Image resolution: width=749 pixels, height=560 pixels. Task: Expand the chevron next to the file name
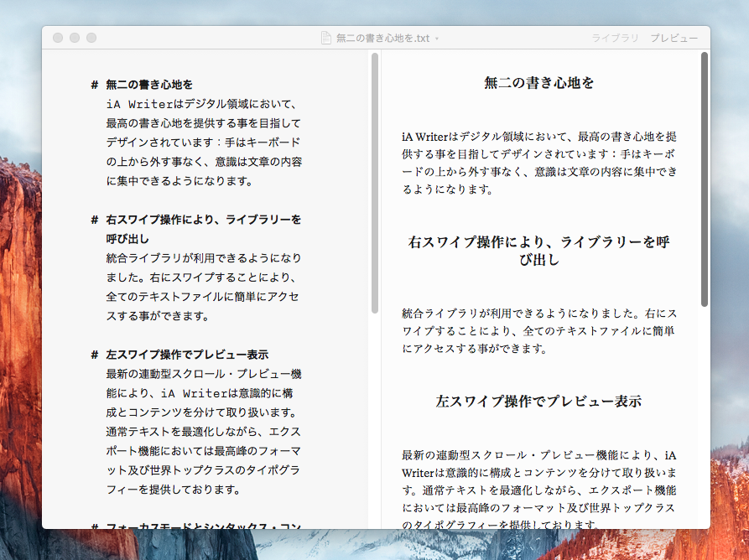[437, 39]
